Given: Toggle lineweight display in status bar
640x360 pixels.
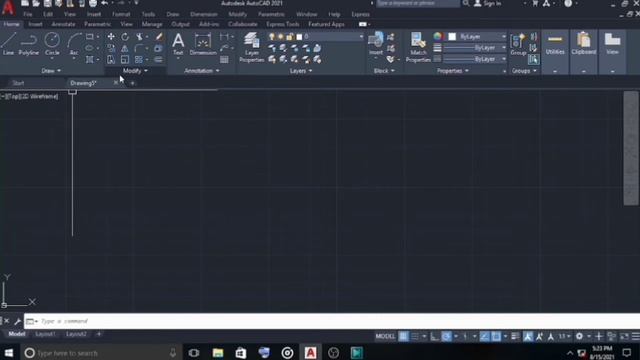Looking at the screenshot, I should click(515, 336).
